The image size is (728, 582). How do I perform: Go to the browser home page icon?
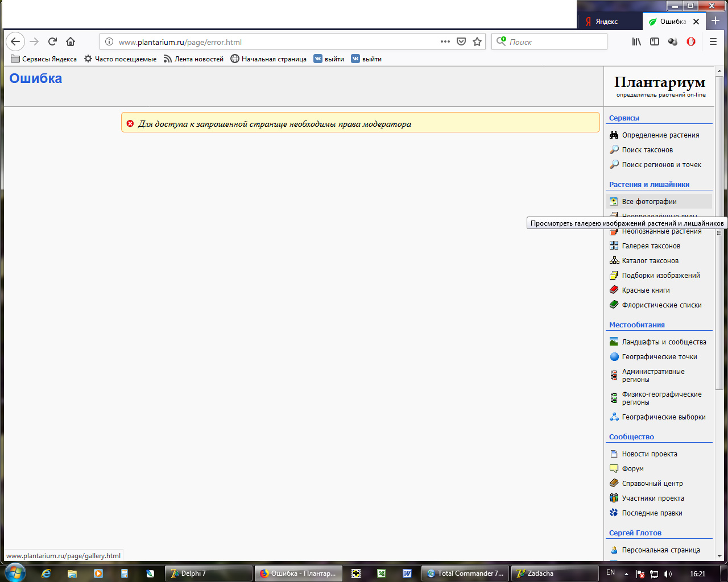point(71,41)
